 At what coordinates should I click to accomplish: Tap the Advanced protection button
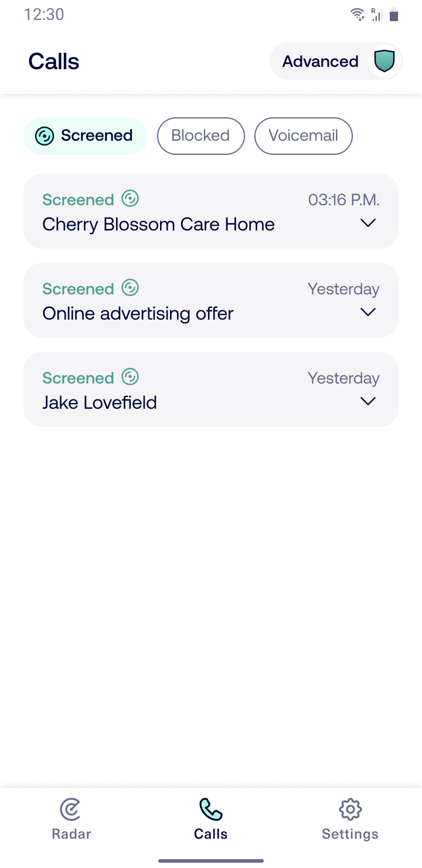(321, 62)
